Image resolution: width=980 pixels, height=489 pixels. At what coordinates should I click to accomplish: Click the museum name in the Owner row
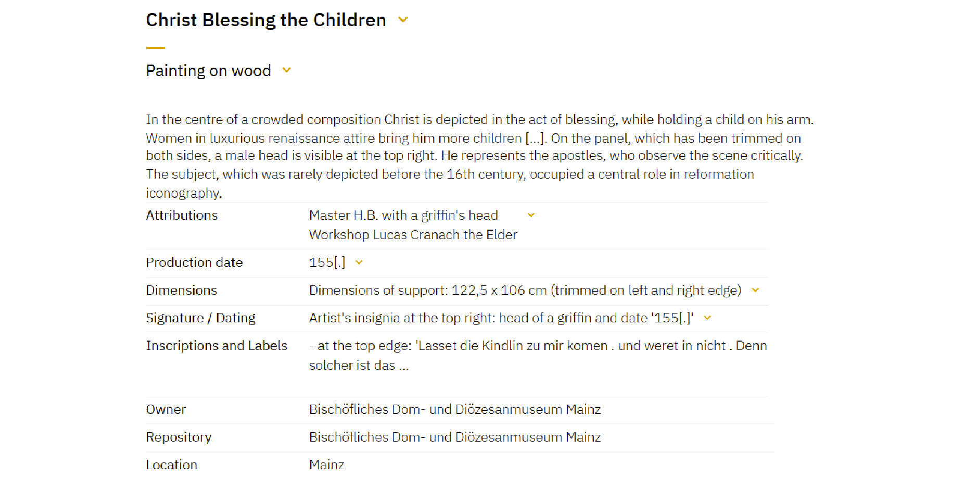[x=455, y=409]
